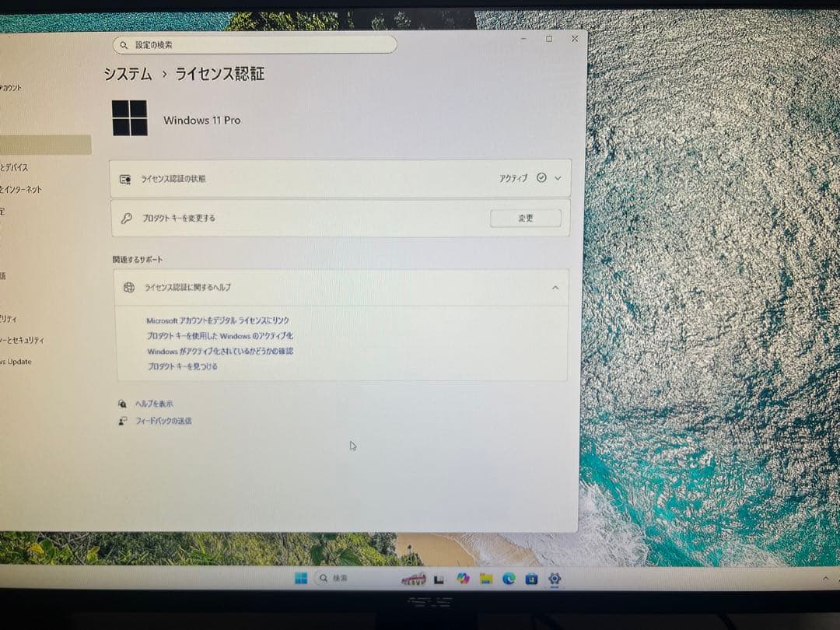840x630 pixels.
Task: Click the magnifier icon in 設定の検索 box
Action: coord(124,45)
